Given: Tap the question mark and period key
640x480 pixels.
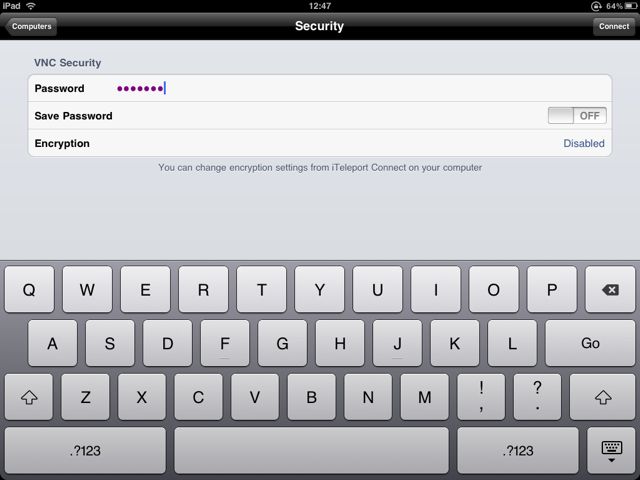Looking at the screenshot, I should 537,397.
